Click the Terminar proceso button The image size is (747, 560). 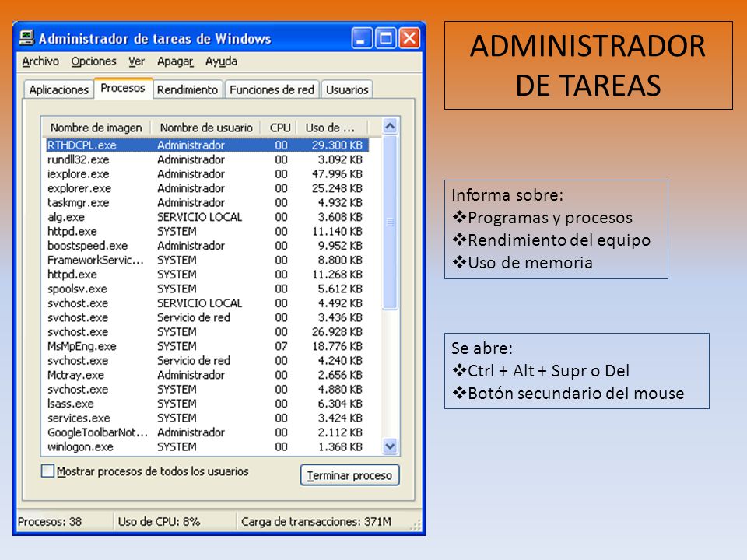coord(349,475)
